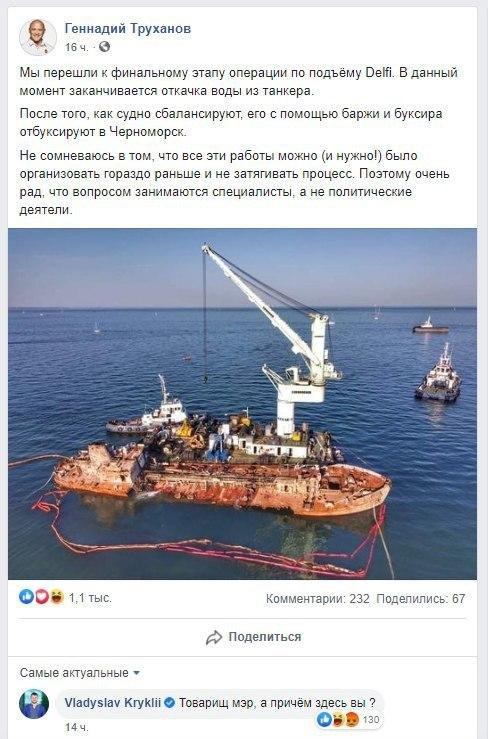Open Vladyslav Kryklii profile name link

[113, 703]
